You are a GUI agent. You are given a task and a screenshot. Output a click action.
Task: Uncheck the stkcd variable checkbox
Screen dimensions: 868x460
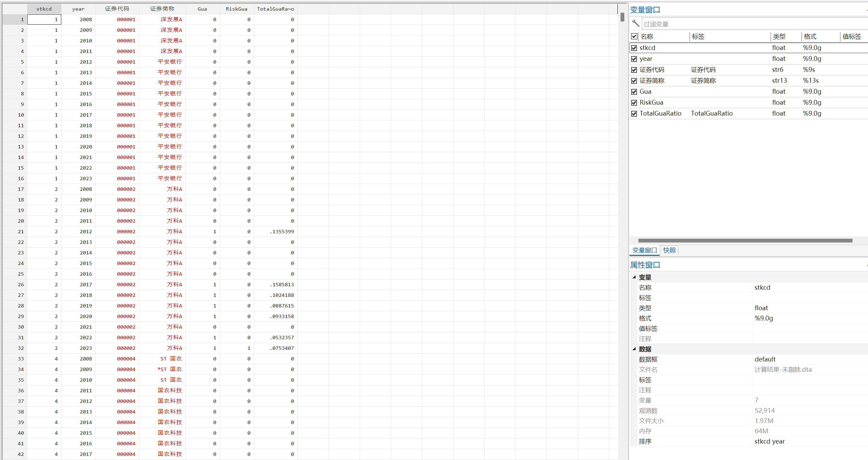634,48
